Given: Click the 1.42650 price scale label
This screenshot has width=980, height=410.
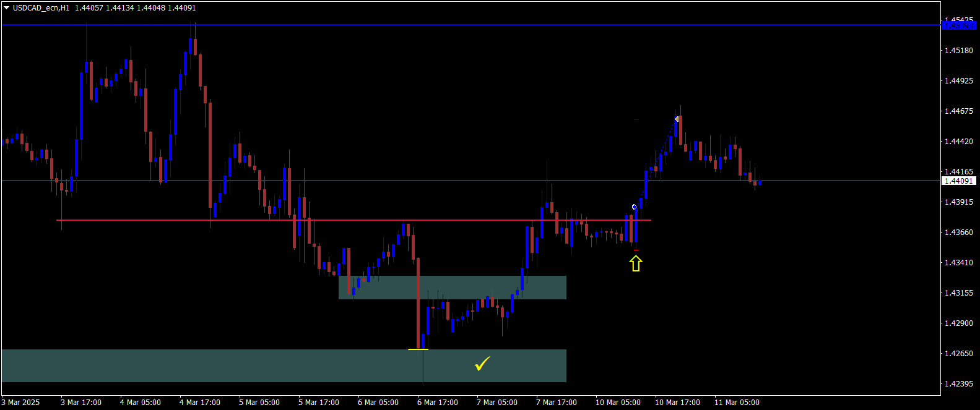Looking at the screenshot, I should 958,354.
